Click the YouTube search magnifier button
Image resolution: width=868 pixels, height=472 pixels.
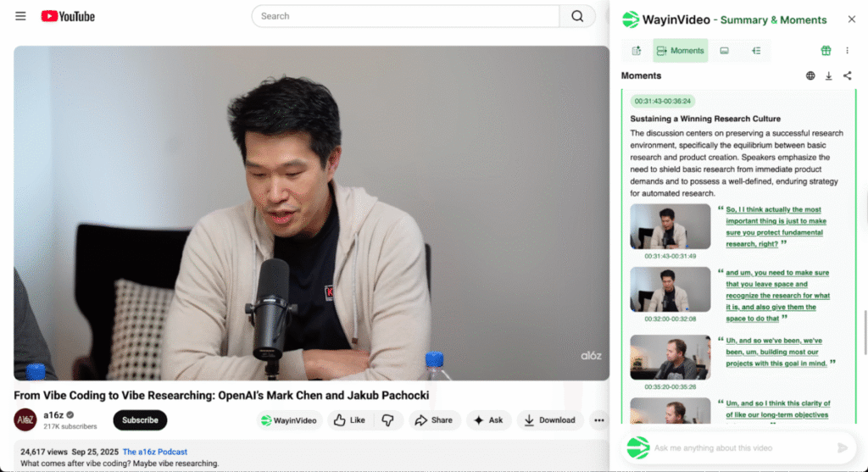[577, 16]
